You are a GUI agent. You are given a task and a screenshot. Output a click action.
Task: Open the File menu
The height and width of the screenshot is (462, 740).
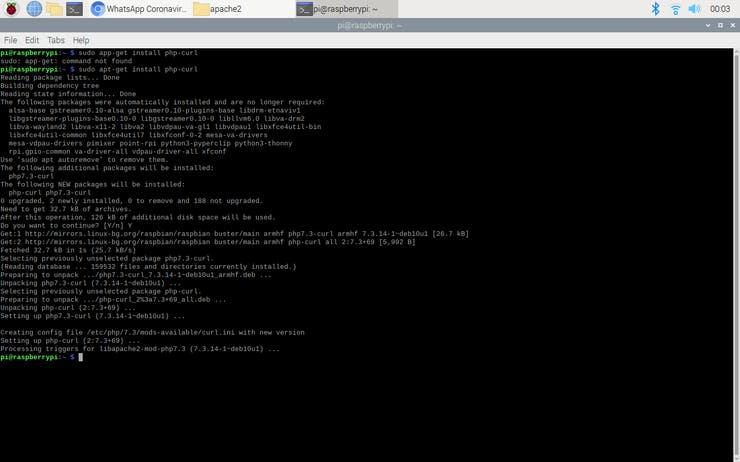pyautogui.click(x=10, y=40)
